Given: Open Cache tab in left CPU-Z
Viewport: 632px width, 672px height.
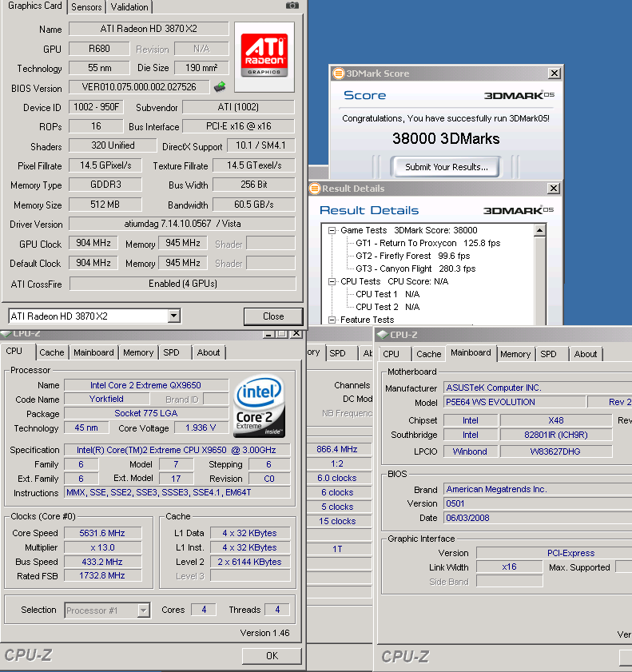Looking at the screenshot, I should 52,352.
